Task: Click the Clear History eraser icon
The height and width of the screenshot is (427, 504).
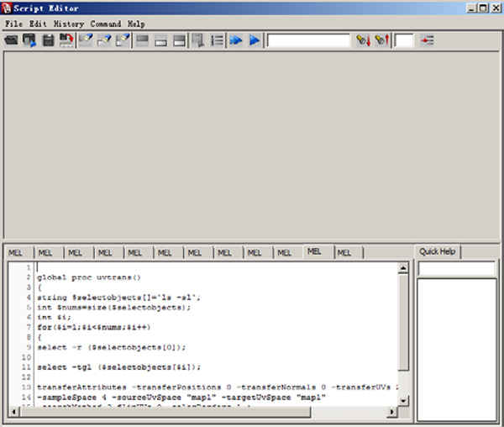Action: point(86,40)
